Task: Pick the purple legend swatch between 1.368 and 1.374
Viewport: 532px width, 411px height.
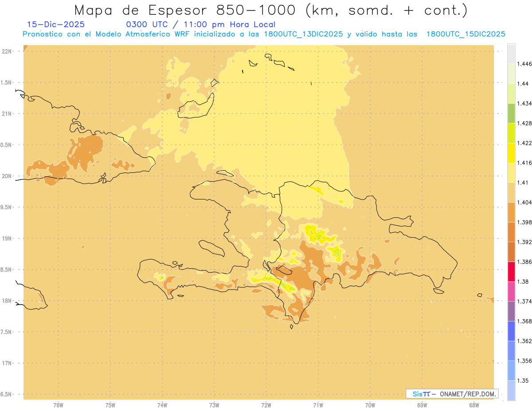Action: (x=511, y=311)
